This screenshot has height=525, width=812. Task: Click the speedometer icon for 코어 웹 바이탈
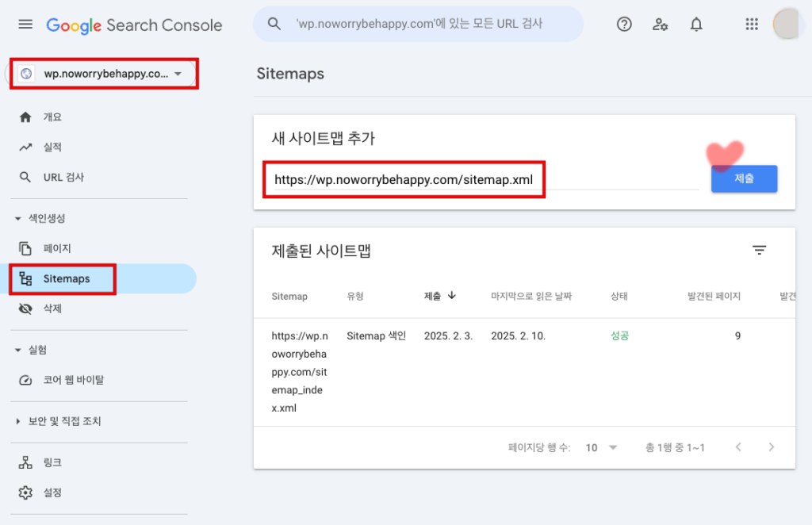tap(25, 380)
